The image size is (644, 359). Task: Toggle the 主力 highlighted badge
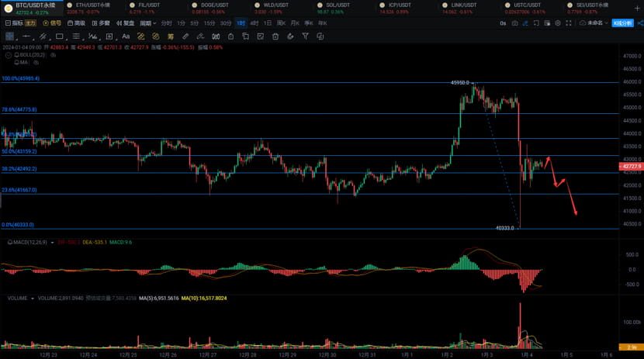(x=31, y=23)
